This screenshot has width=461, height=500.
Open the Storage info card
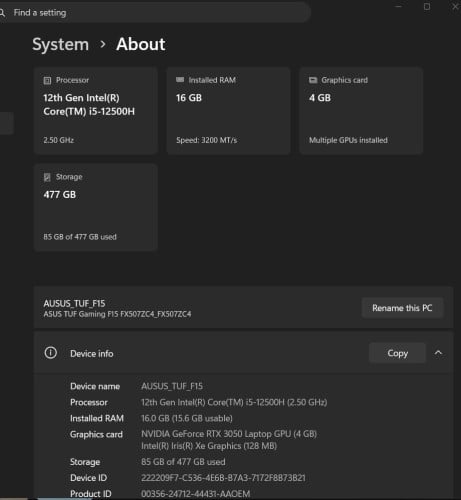[x=96, y=207]
